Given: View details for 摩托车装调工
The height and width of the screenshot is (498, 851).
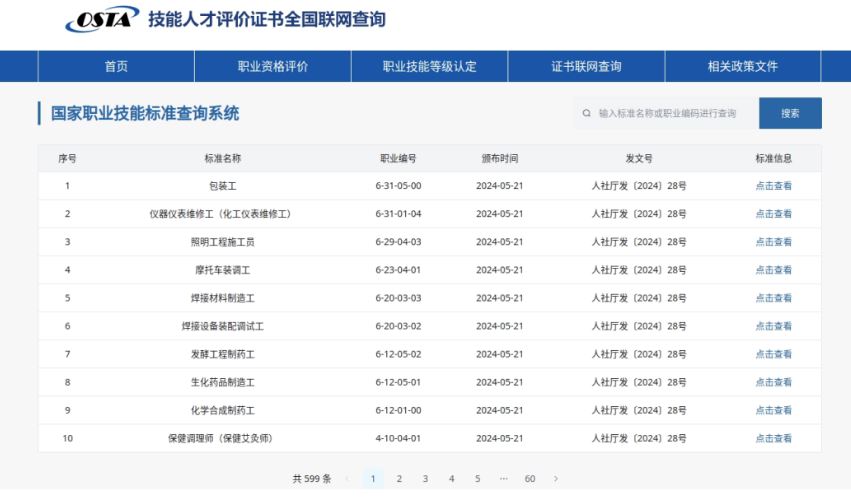Looking at the screenshot, I should point(773,270).
